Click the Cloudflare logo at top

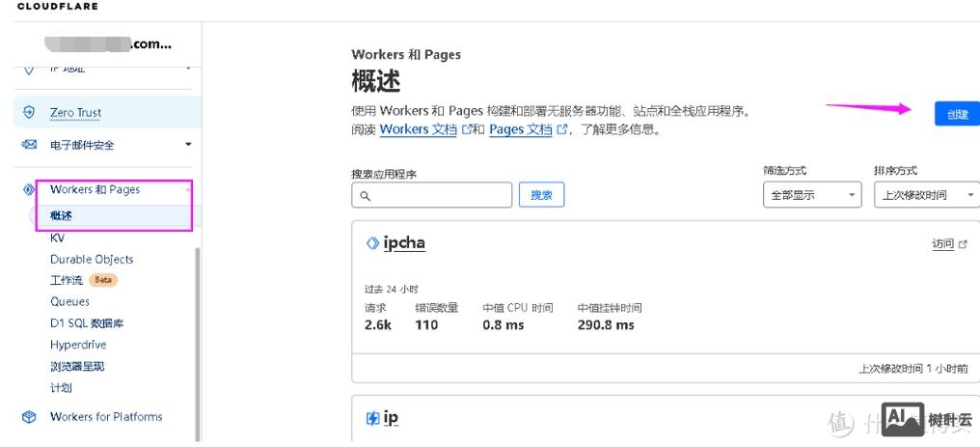click(58, 7)
